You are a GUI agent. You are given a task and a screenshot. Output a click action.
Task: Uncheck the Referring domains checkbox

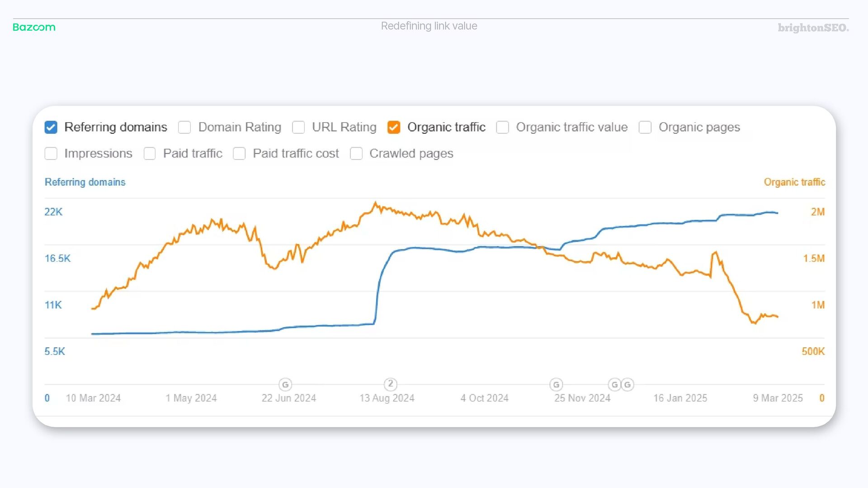click(x=51, y=127)
